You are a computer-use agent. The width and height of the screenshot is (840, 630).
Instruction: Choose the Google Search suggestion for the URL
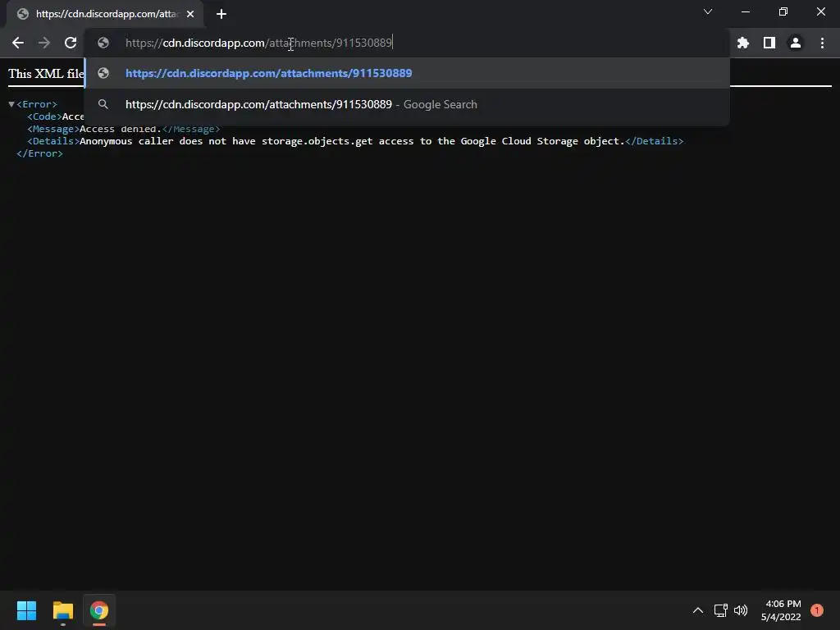[407, 104]
